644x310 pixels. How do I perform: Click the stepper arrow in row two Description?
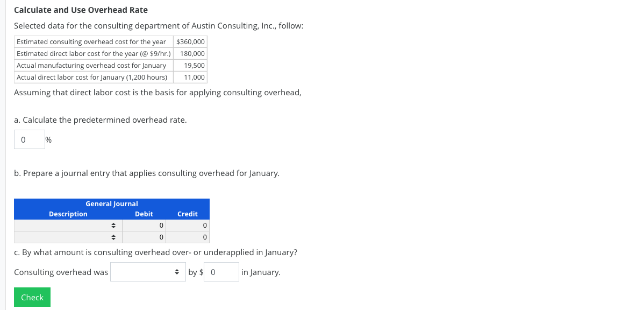113,236
